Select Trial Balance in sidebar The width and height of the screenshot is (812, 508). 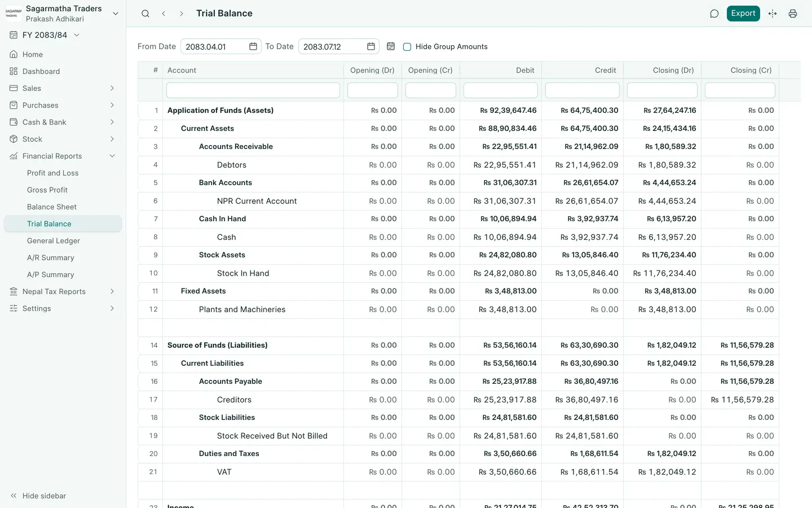click(63, 224)
